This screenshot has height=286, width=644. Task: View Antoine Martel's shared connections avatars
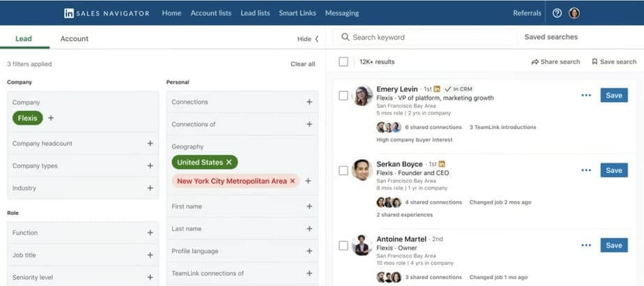[389, 278]
